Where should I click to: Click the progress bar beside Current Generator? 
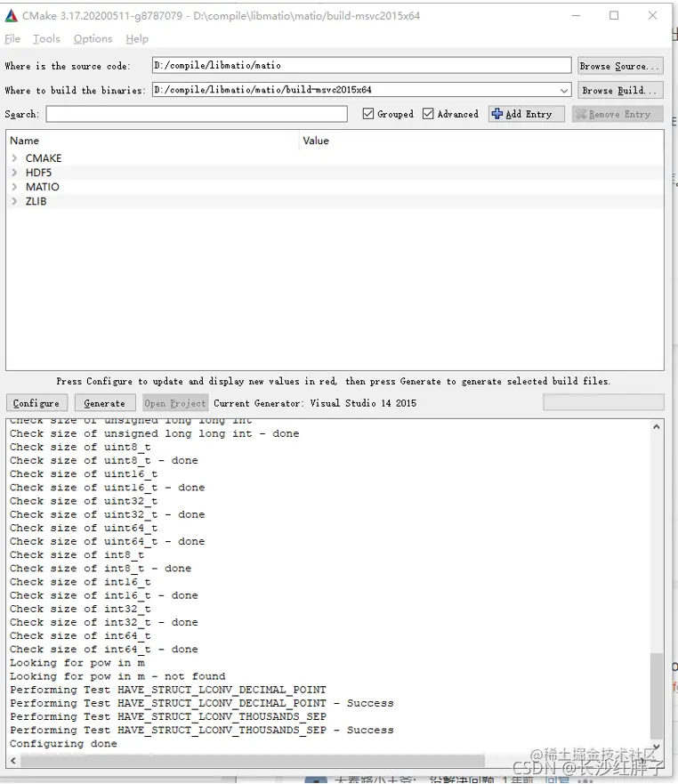pyautogui.click(x=603, y=402)
